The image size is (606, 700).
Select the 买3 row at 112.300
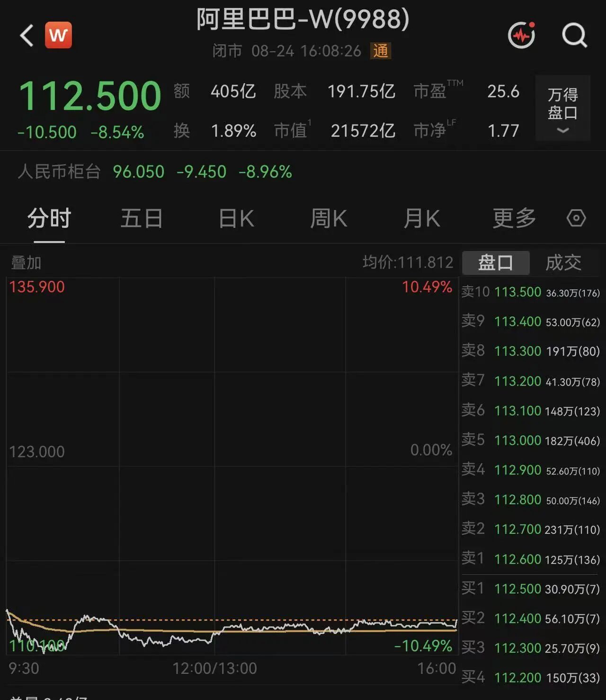(531, 648)
